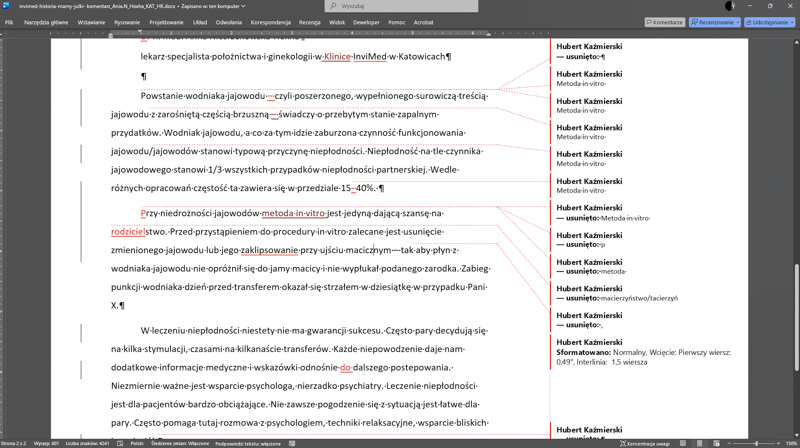Image resolution: width=800 pixels, height=448 pixels.
Task: Open the Recenzja ribbon tab
Action: (x=310, y=22)
